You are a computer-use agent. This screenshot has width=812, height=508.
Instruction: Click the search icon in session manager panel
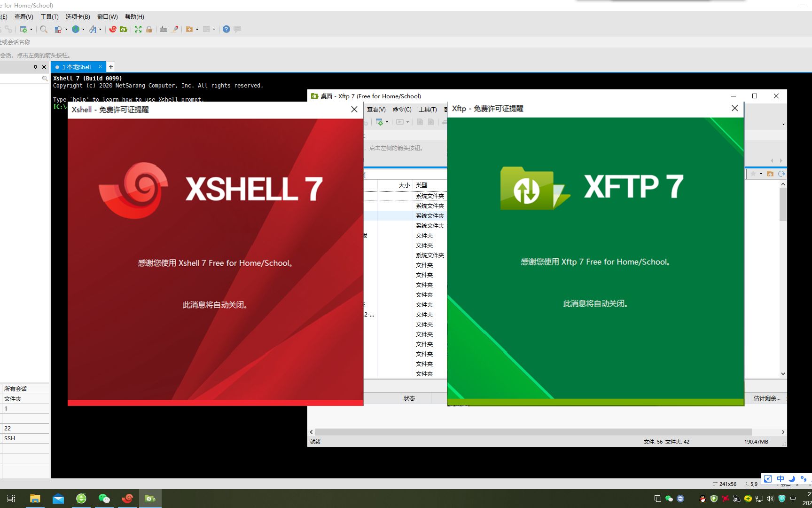[x=45, y=79]
